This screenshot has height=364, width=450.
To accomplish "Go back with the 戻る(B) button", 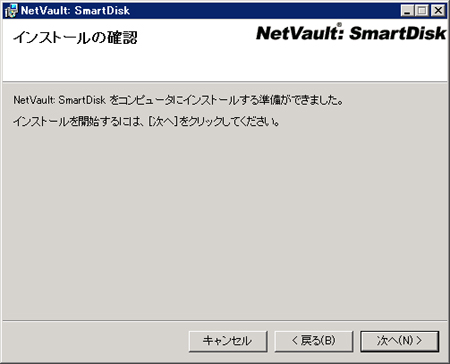I will pyautogui.click(x=314, y=341).
